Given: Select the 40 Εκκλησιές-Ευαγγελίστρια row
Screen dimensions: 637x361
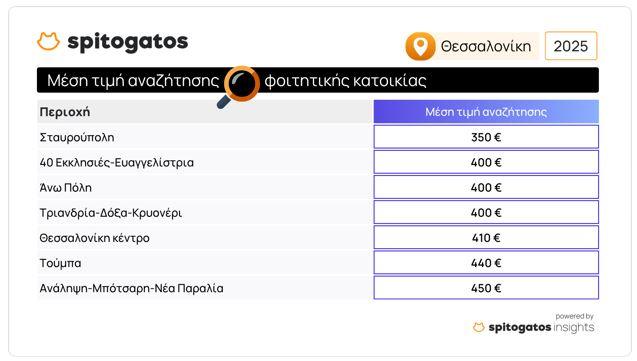Looking at the screenshot, I should pyautogui.click(x=318, y=162).
